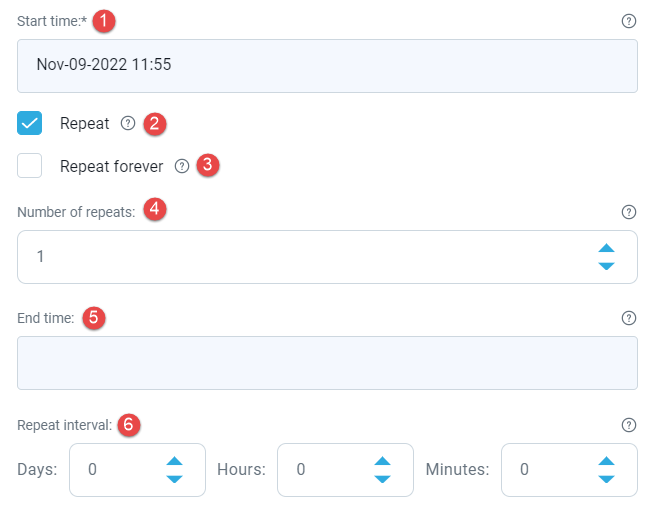Click the help icon for Start time
This screenshot has height=505, width=655.
[628, 20]
